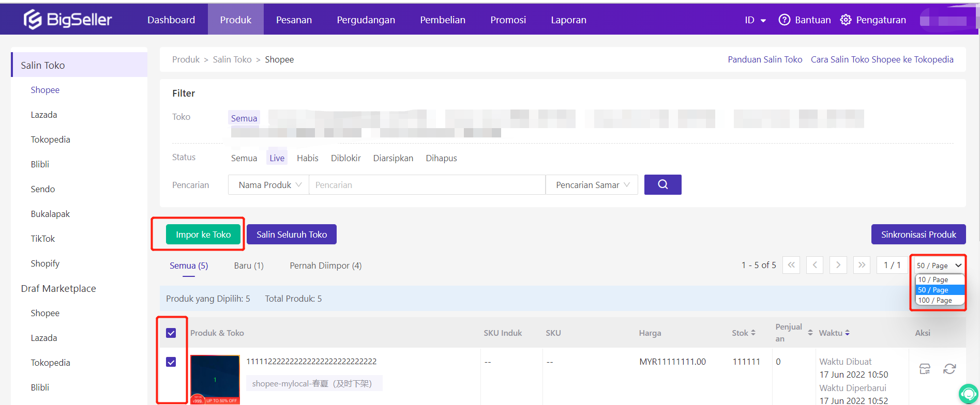
Task: Open the Pergudangan menu
Action: point(366,20)
